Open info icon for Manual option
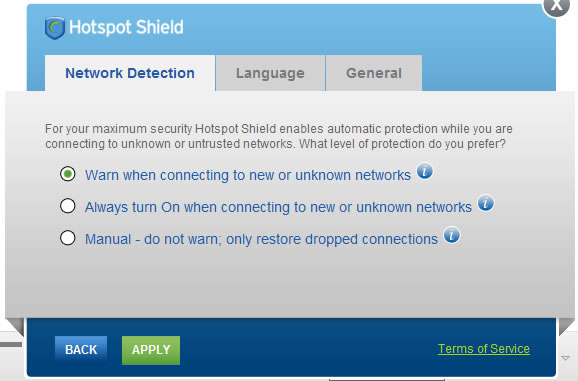This screenshot has height=381, width=578. point(452,235)
